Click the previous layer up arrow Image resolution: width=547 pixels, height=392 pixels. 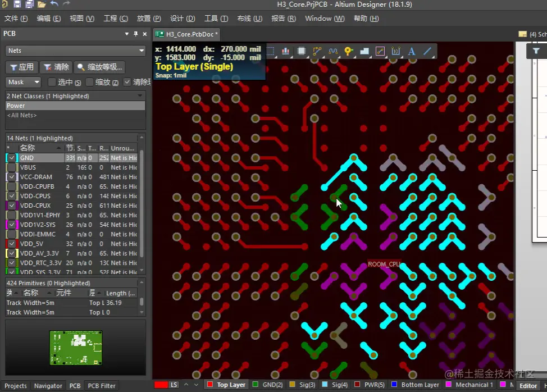186,384
